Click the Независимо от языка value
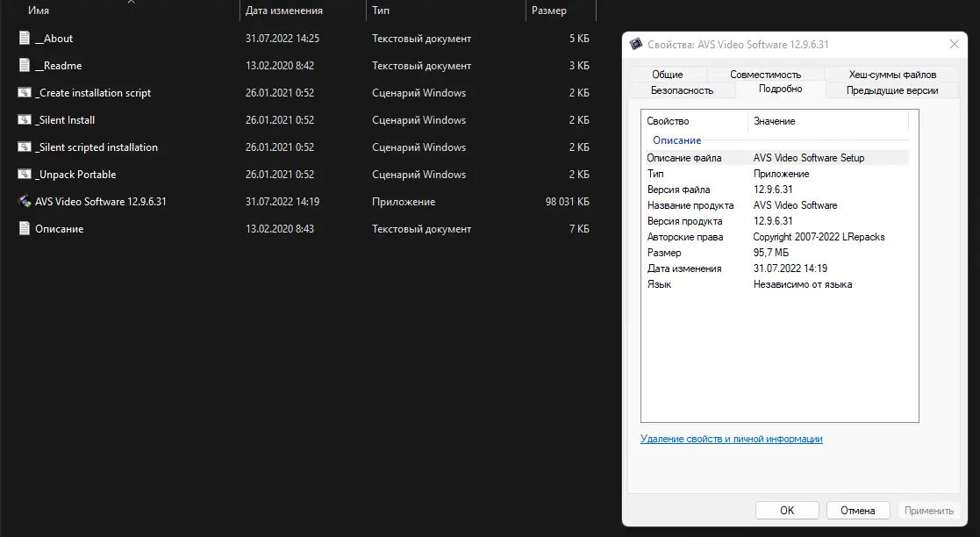This screenshot has width=980, height=537. (x=803, y=283)
